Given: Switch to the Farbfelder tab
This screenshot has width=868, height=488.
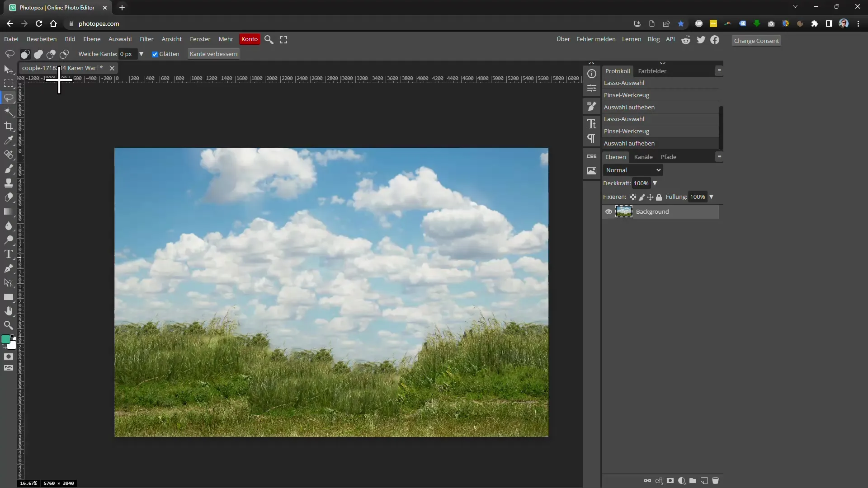Looking at the screenshot, I should [x=652, y=71].
